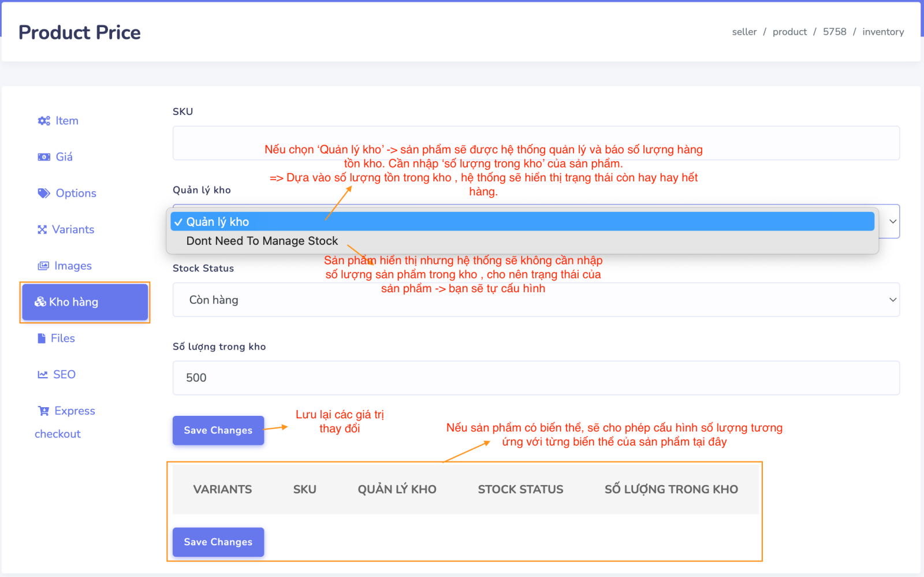This screenshot has height=577, width=924.
Task: Go to 'product' breadcrumb link
Action: [x=789, y=32]
